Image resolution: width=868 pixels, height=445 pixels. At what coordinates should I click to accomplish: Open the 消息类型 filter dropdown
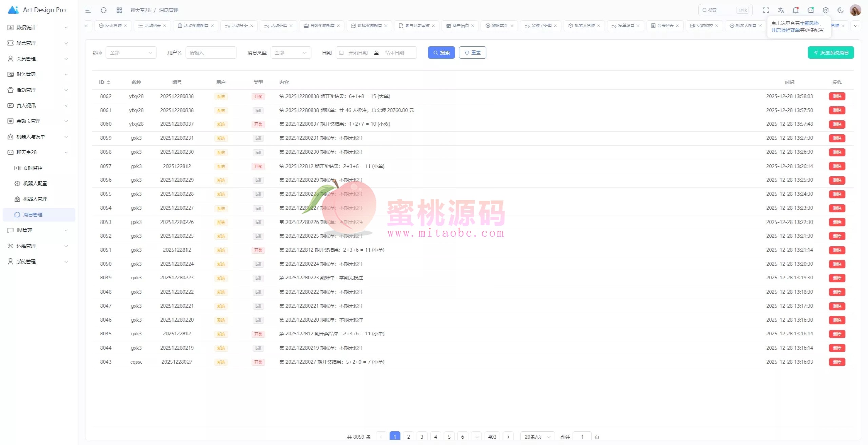291,53
